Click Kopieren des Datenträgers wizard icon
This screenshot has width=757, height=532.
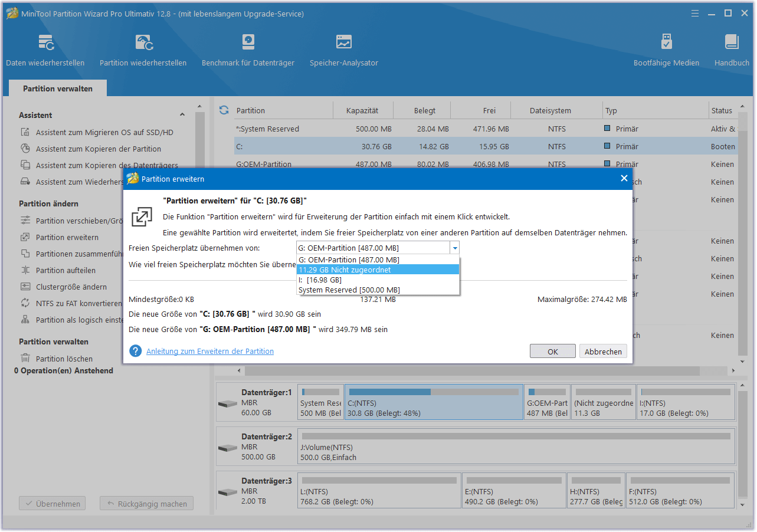[25, 166]
